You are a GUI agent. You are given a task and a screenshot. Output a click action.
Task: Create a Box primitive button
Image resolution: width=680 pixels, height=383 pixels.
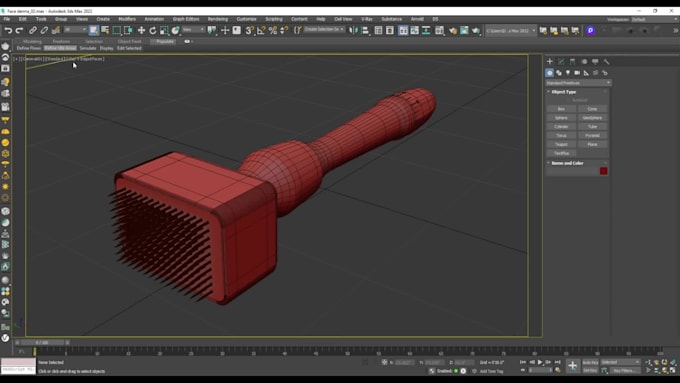[561, 109]
